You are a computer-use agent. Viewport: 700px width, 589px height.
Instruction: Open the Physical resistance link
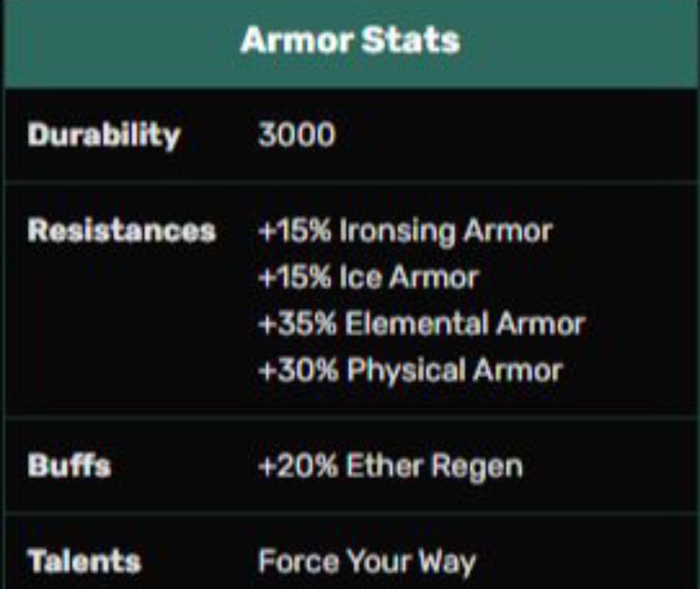(406, 370)
